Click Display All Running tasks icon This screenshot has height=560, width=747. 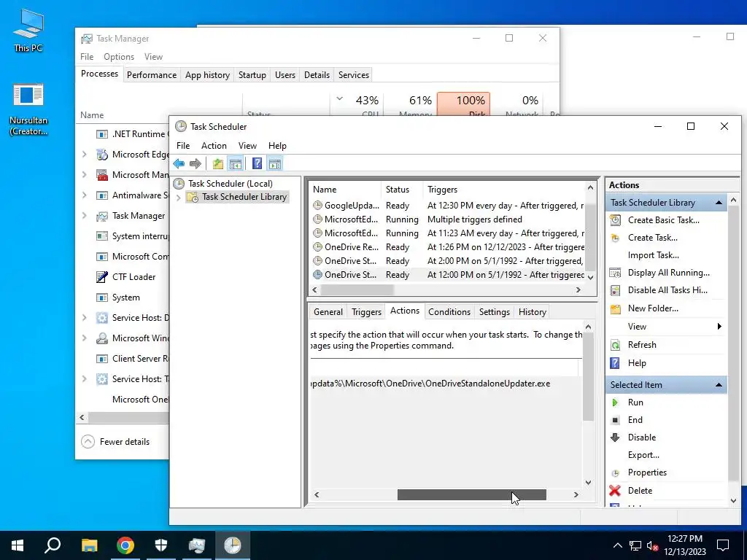(616, 273)
